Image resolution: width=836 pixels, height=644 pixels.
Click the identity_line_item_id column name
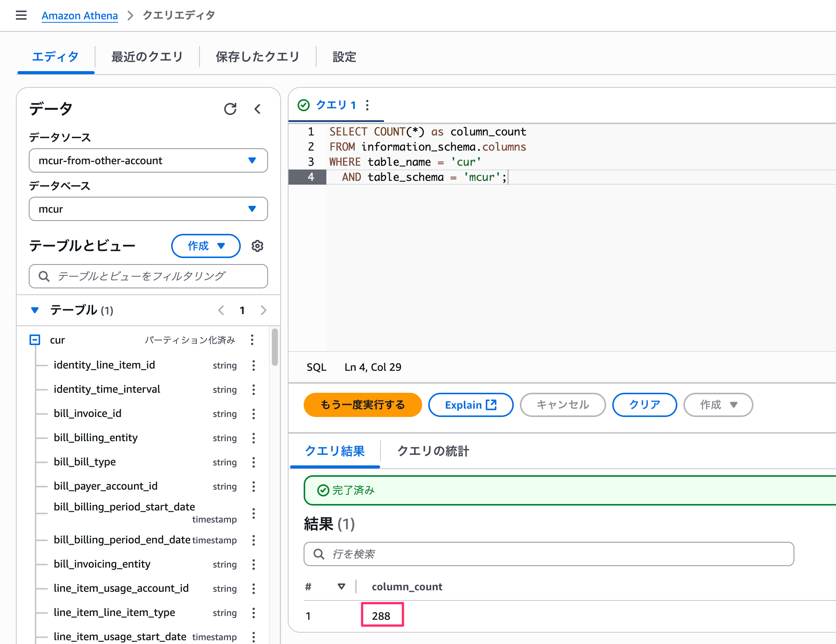pyautogui.click(x=104, y=365)
